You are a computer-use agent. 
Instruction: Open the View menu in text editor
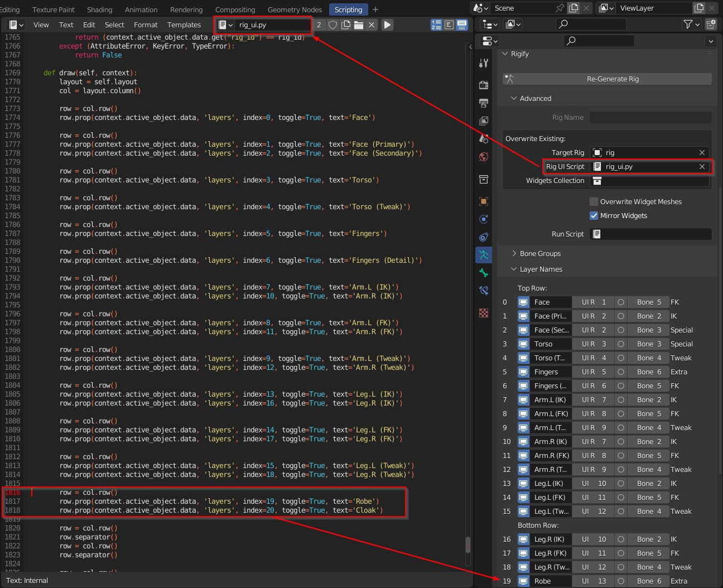[x=41, y=25]
